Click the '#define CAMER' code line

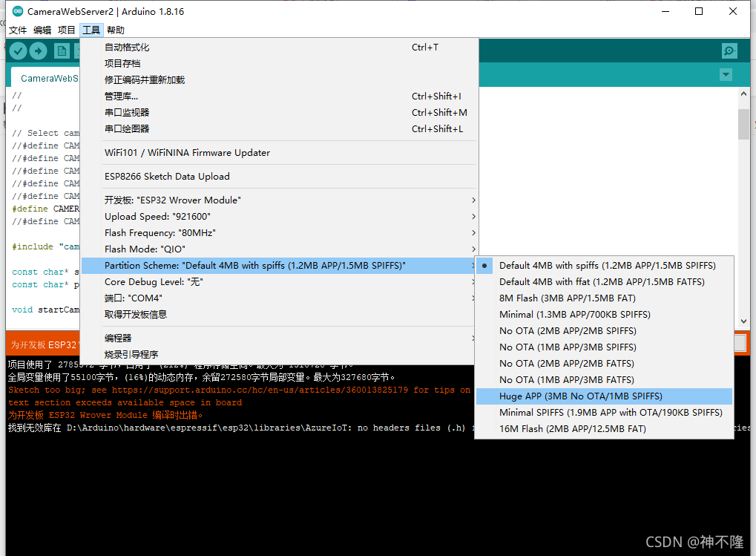click(x=46, y=209)
